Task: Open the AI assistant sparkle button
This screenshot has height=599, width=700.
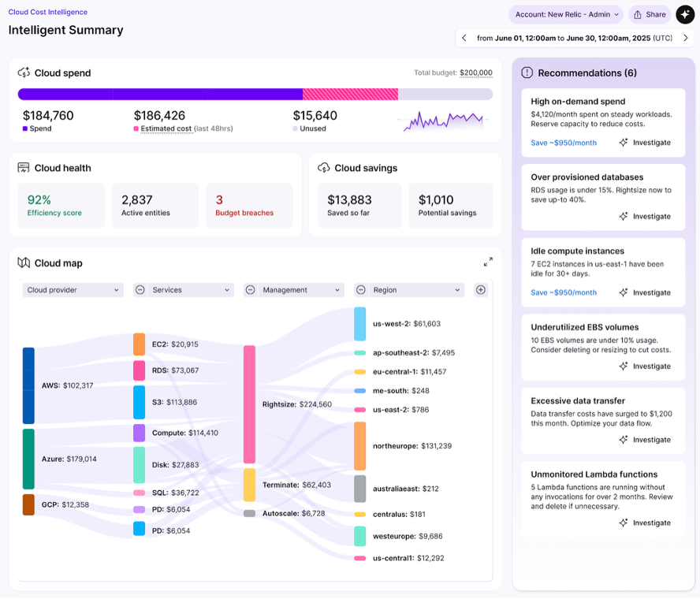Action: (684, 14)
